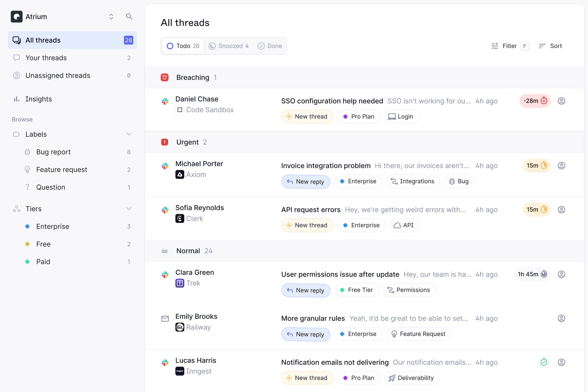Open the Atrium workspace switcher arrows
The image size is (588, 392).
tap(111, 16)
